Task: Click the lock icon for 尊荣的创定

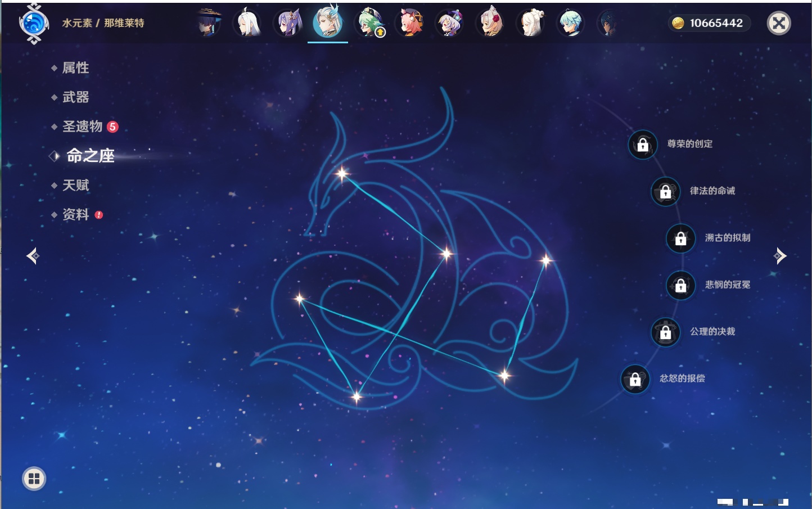Action: coord(643,145)
